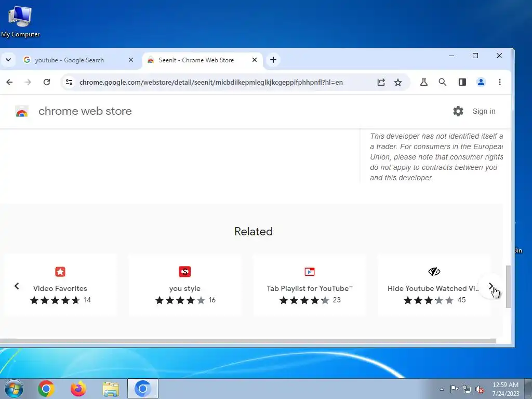The image size is (532, 399).
Task: Open Chrome Labs flask icon
Action: click(x=424, y=82)
